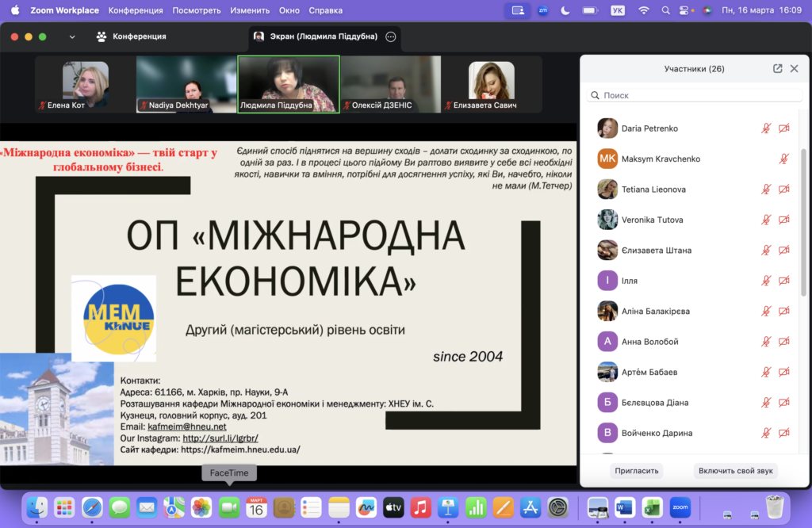Open more options beside shared screen tab

tap(390, 37)
